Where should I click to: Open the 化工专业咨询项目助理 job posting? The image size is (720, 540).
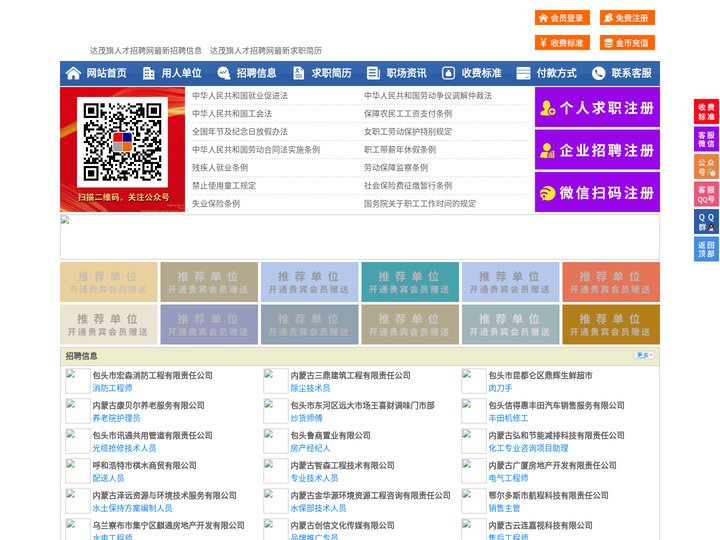coord(529,448)
